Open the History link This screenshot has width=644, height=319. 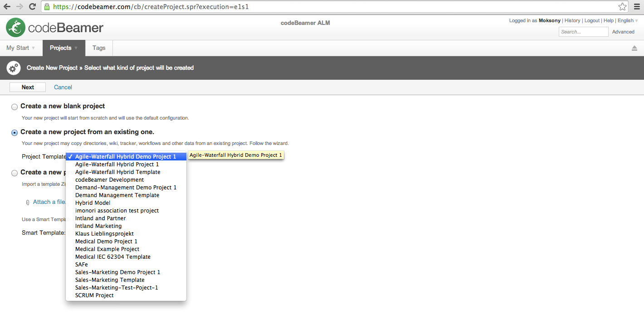572,20
